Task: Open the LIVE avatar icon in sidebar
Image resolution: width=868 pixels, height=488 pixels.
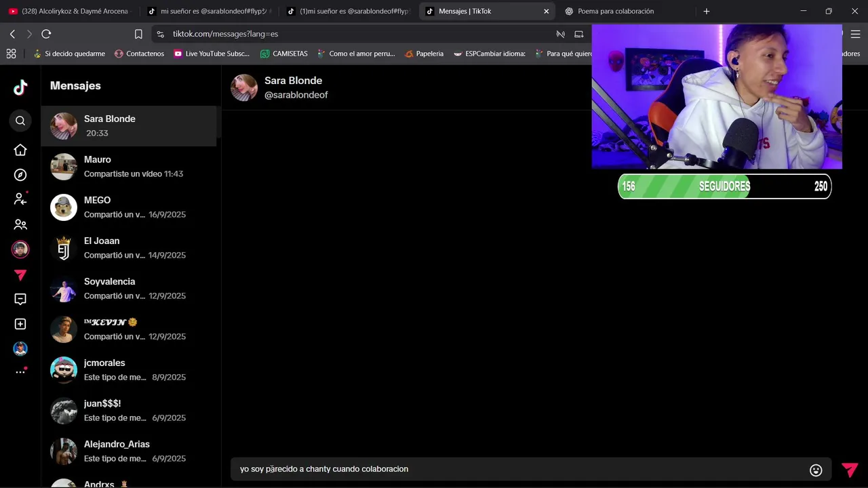Action: coord(20,249)
